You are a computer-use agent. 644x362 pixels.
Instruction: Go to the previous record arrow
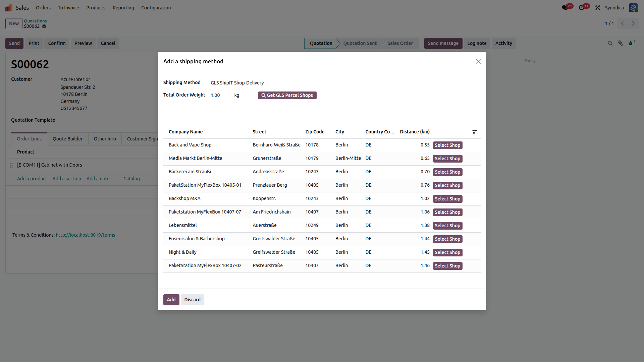[x=622, y=23]
